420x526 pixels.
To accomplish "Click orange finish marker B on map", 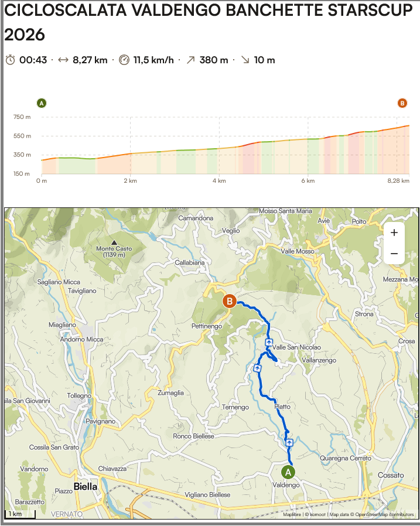I will [x=230, y=302].
